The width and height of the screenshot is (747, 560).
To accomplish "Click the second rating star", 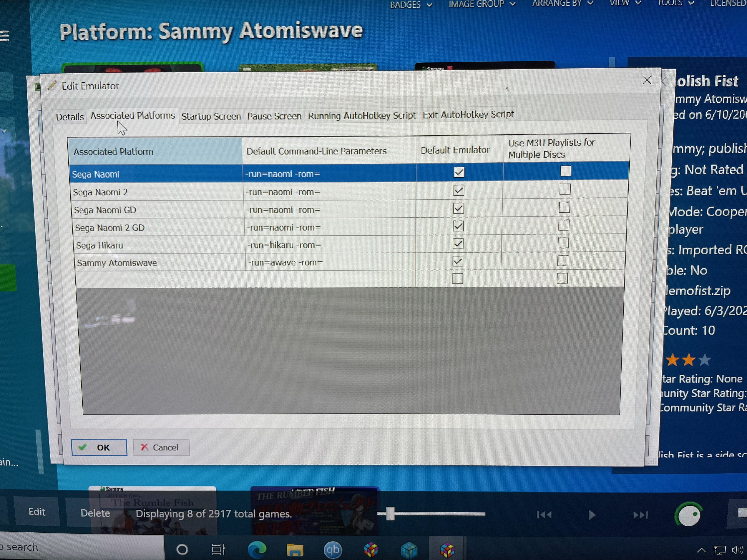I will (x=688, y=360).
